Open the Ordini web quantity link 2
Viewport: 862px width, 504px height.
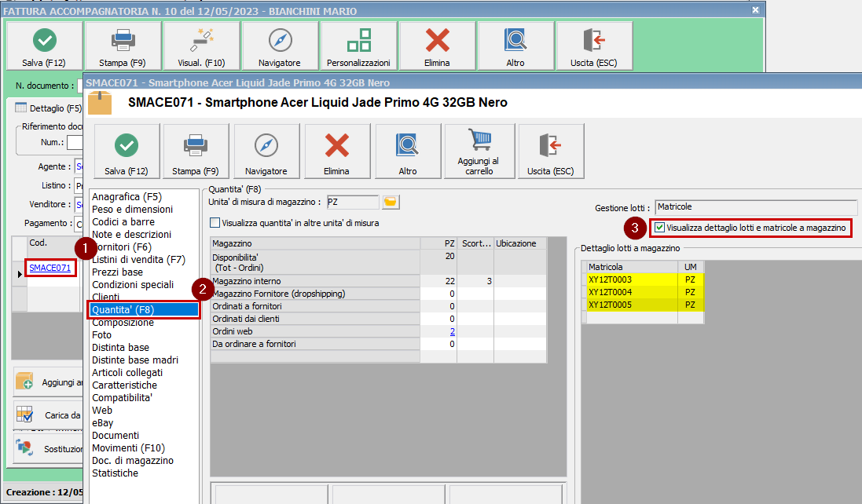click(453, 331)
